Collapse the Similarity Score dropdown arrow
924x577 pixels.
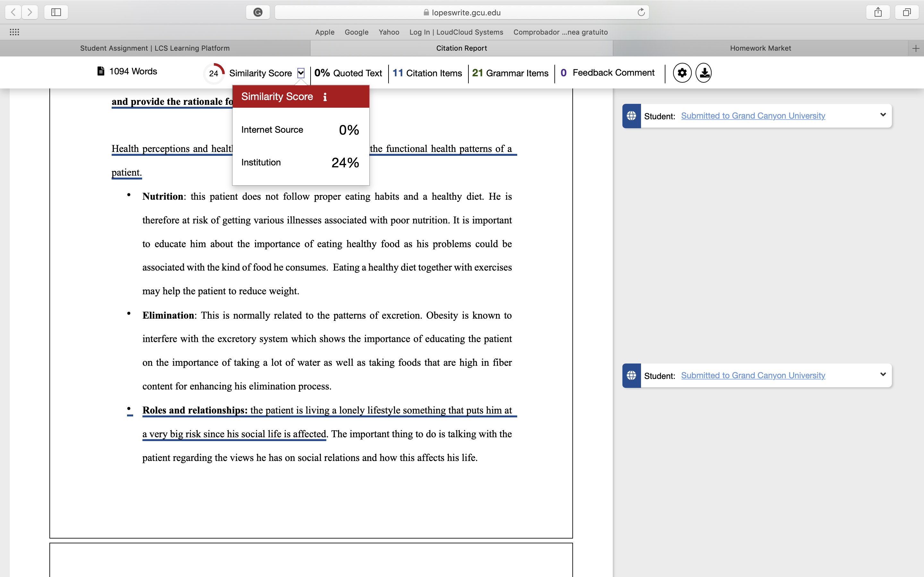(x=301, y=73)
